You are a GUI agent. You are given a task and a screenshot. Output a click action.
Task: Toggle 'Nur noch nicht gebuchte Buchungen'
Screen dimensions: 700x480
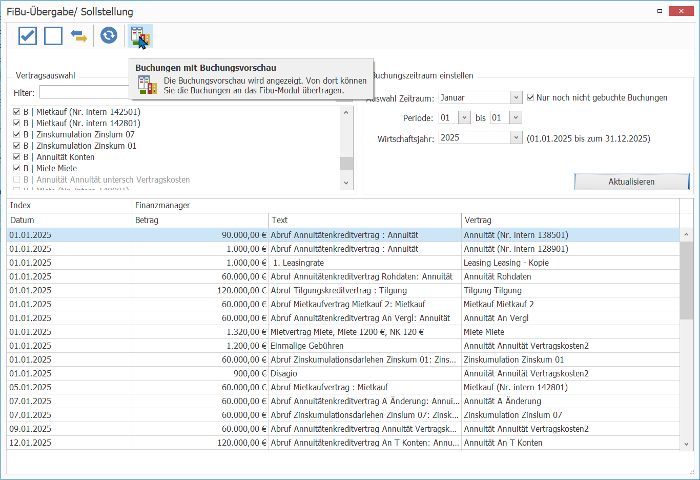coord(530,97)
